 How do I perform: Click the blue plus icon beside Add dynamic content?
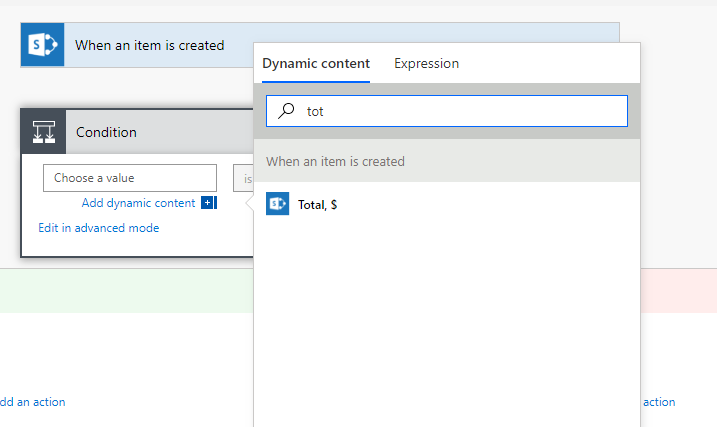(x=208, y=203)
